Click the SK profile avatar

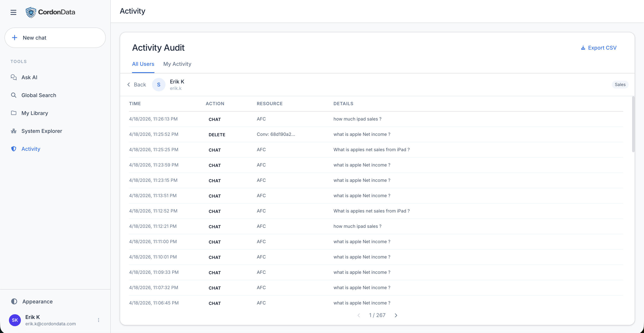(15, 320)
